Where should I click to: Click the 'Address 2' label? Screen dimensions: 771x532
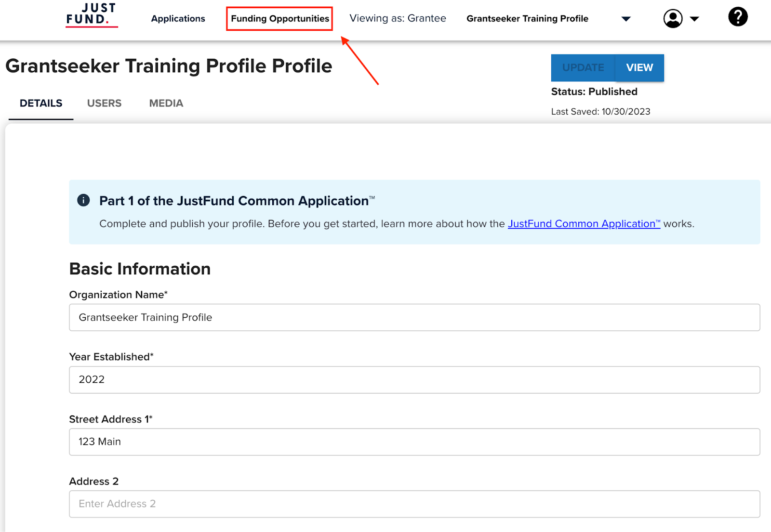(x=94, y=481)
